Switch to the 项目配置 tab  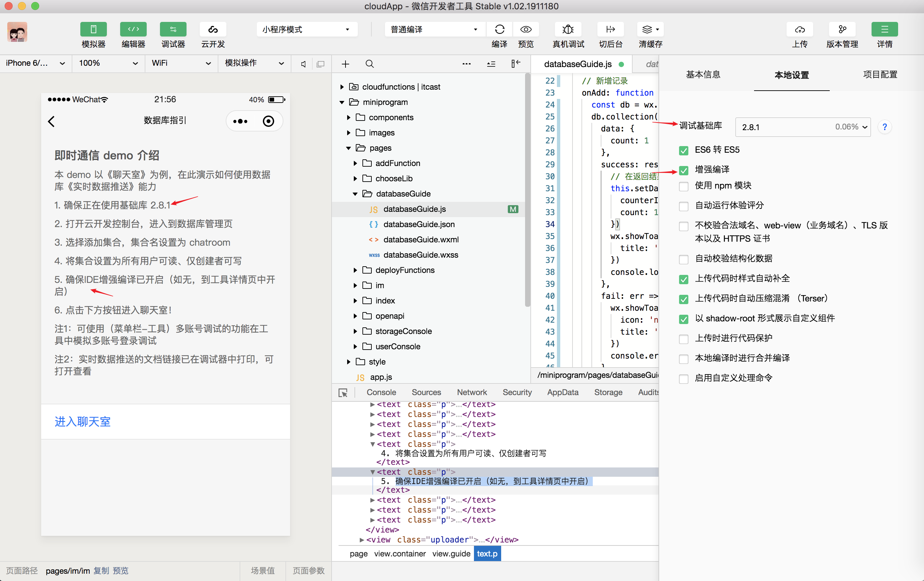(x=880, y=74)
